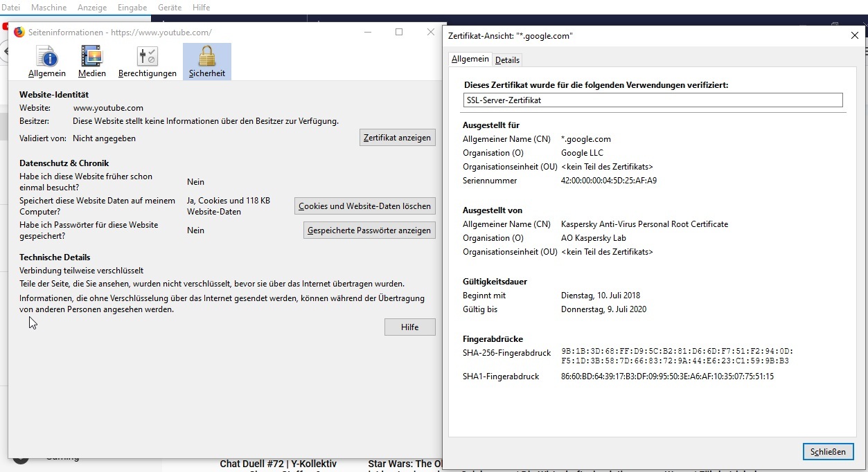This screenshot has width=868, height=472.
Task: Select the Sicherheit lock panel
Action: click(207, 62)
